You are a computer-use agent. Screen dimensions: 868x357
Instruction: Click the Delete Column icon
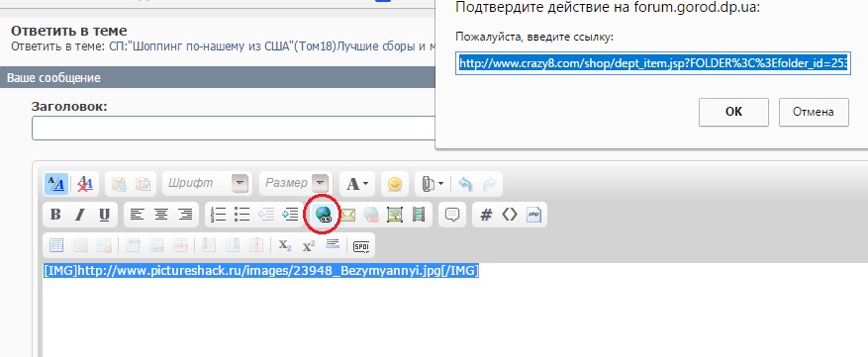(x=256, y=245)
